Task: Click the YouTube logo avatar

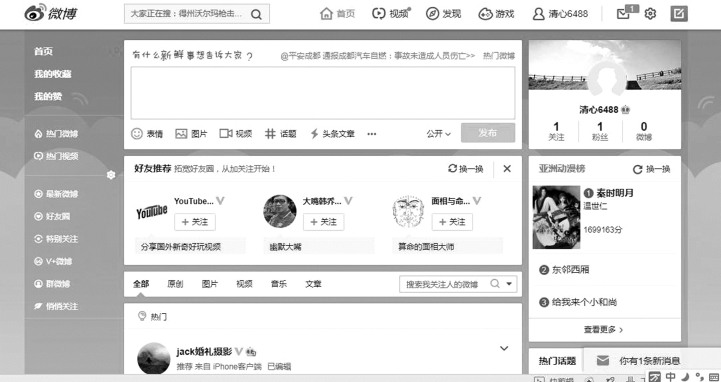Action: [x=152, y=211]
